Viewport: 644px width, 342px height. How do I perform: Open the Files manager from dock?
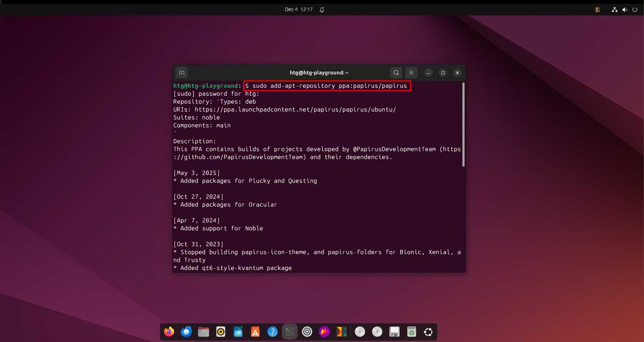coord(203,332)
